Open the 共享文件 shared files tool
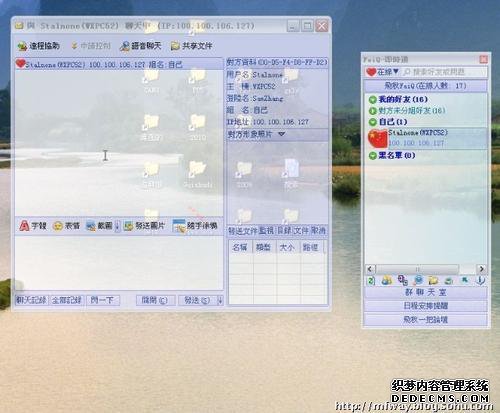Image resolution: width=500 pixels, height=413 pixels. coord(192,46)
